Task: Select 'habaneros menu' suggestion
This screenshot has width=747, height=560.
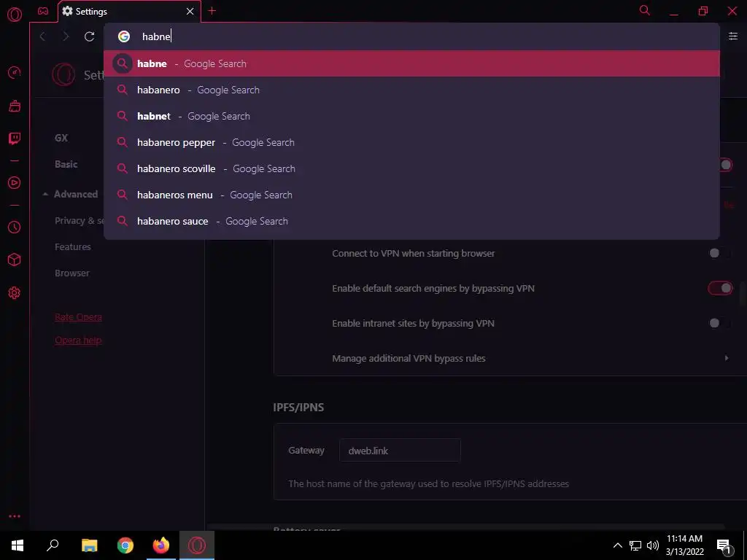Action: 411,194
